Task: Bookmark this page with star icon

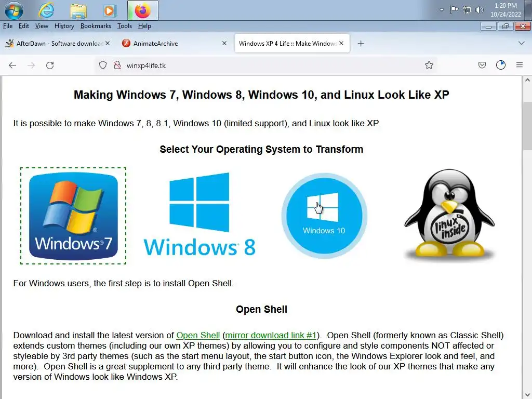Action: point(429,65)
